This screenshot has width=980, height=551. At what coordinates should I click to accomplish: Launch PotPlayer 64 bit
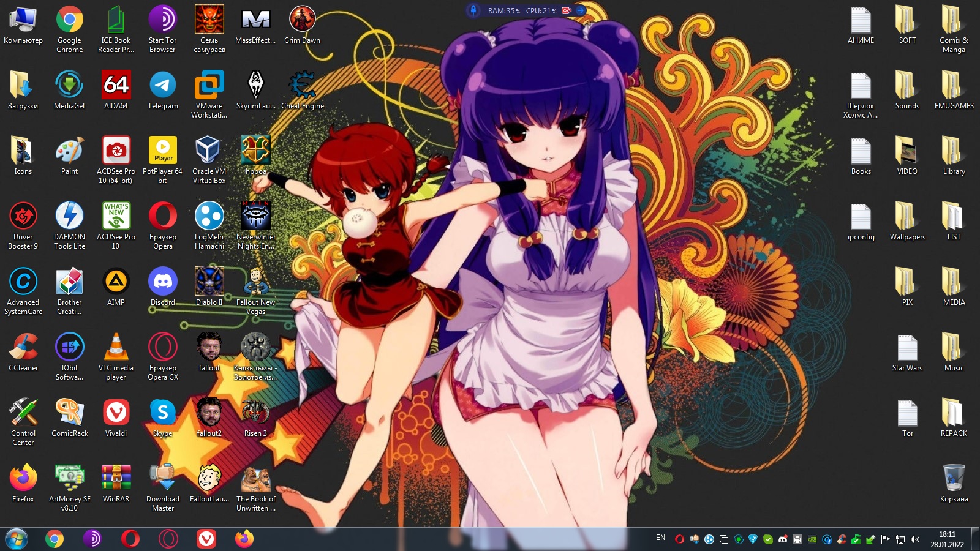[162, 160]
